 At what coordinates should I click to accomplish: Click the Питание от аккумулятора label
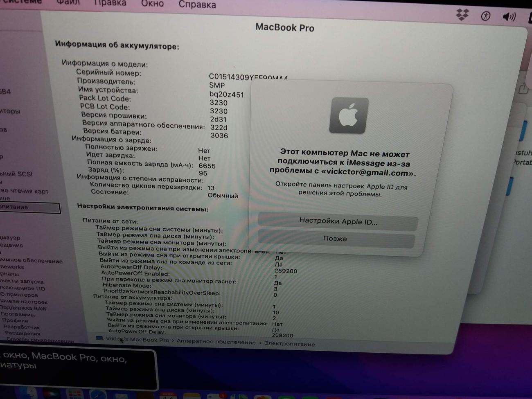[x=133, y=298]
